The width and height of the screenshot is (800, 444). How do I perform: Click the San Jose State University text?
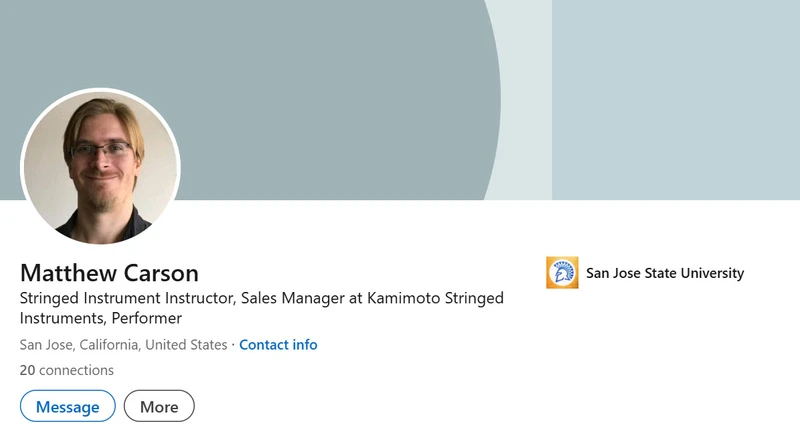coord(665,273)
